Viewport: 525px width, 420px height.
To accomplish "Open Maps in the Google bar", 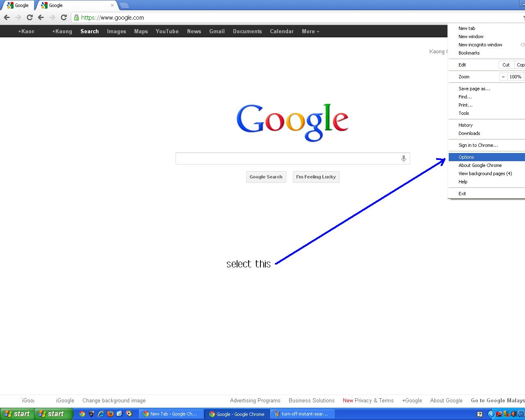I will click(141, 31).
